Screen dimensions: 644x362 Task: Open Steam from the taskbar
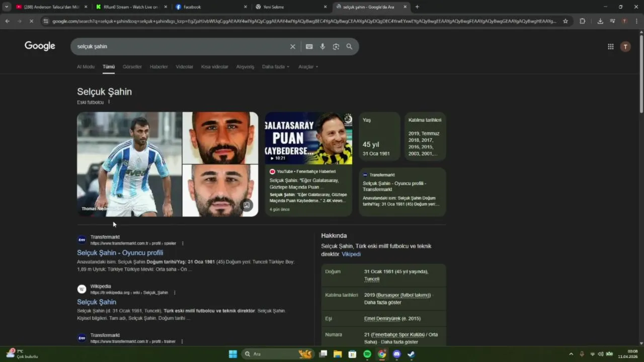[411, 354]
